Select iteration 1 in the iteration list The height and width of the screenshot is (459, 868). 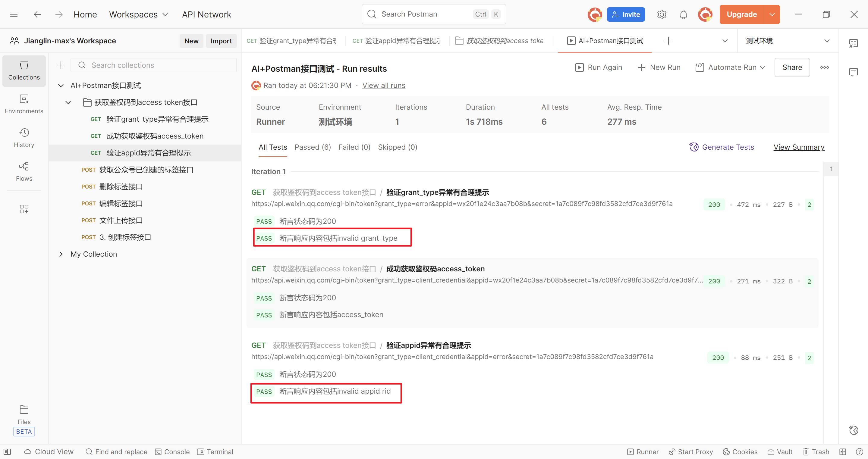click(831, 169)
